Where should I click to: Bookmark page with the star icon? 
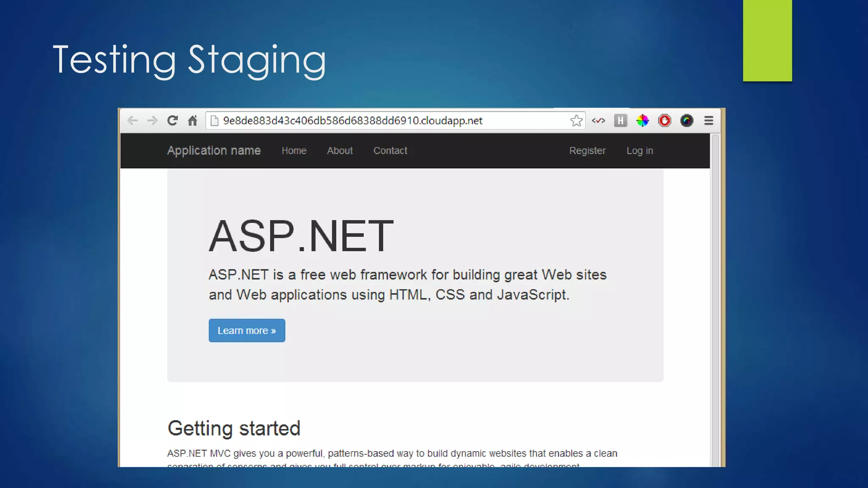(x=576, y=121)
